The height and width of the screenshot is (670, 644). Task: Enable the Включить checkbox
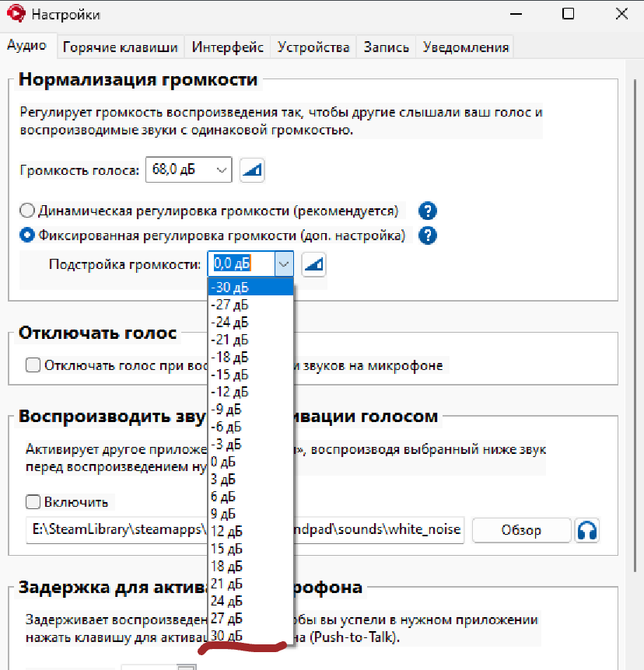(x=33, y=501)
